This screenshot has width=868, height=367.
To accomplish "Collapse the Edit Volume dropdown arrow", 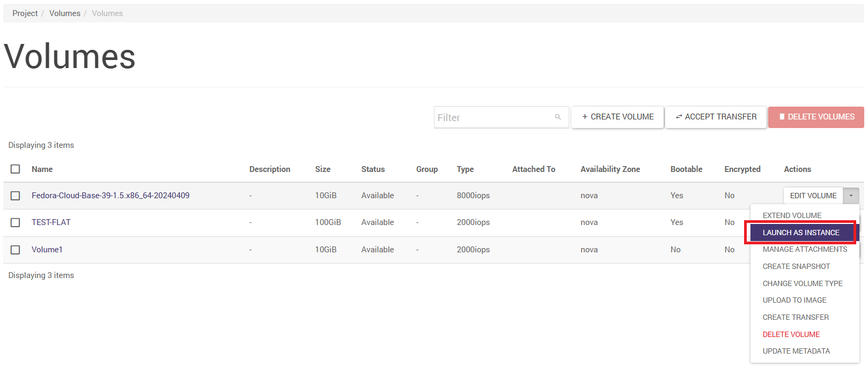I will [x=851, y=196].
